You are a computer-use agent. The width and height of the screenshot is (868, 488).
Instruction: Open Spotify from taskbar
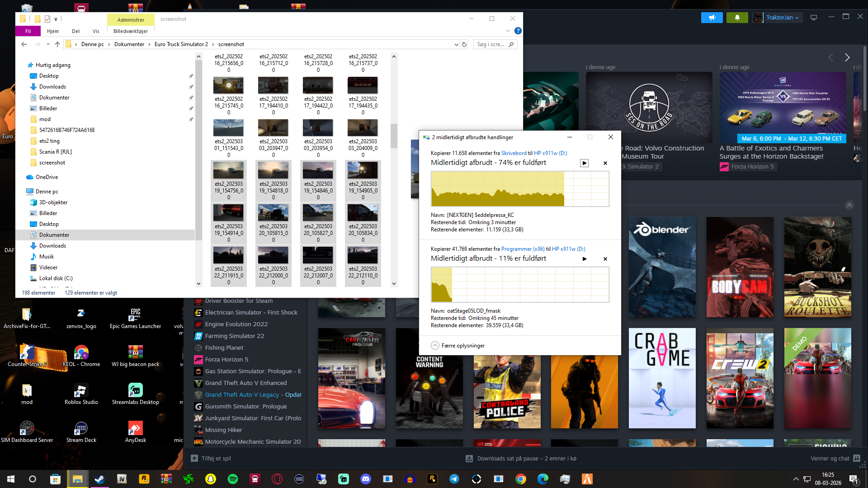point(233,479)
